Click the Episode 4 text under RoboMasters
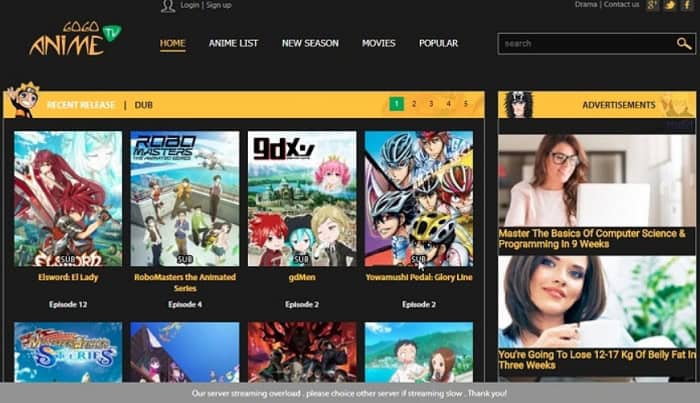The image size is (700, 403). coord(185,304)
